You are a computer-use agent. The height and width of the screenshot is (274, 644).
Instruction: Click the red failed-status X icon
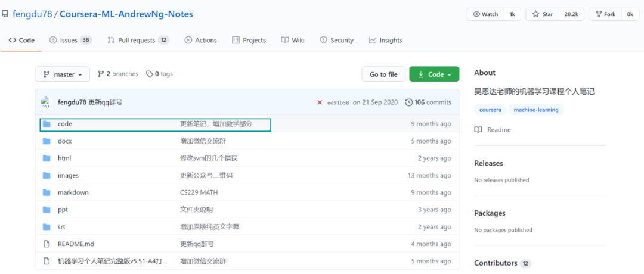(x=320, y=102)
